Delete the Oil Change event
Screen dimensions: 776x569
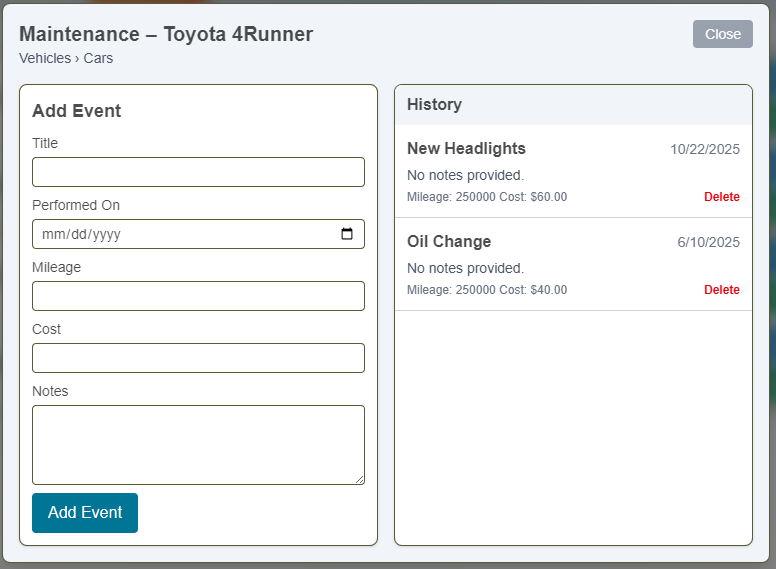pyautogui.click(x=722, y=290)
